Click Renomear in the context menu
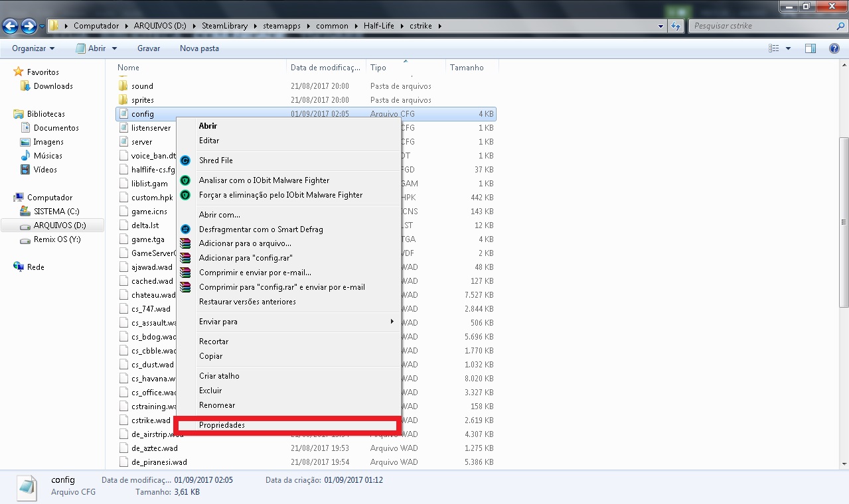849x504 pixels. (288, 405)
